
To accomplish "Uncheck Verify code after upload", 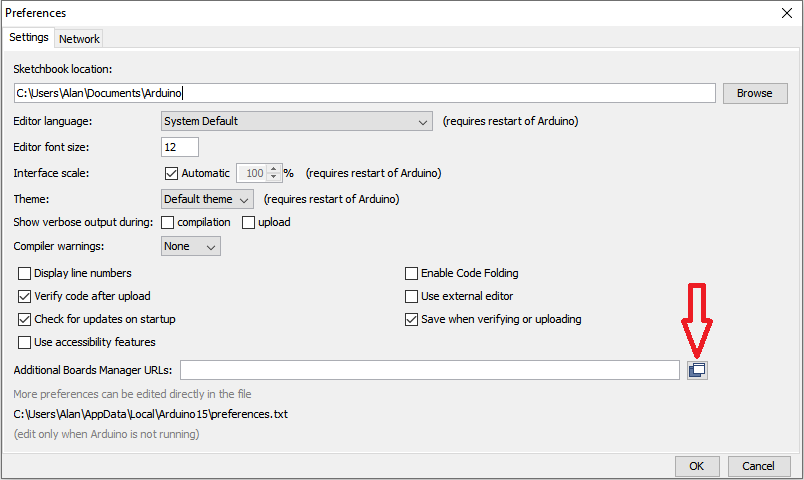I will point(24,296).
